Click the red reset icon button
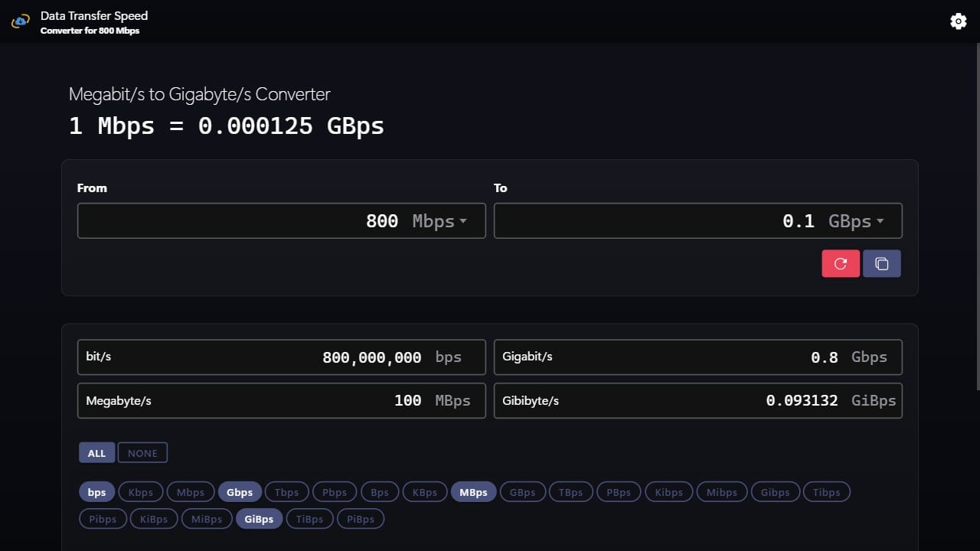This screenshot has width=980, height=551. tap(841, 263)
